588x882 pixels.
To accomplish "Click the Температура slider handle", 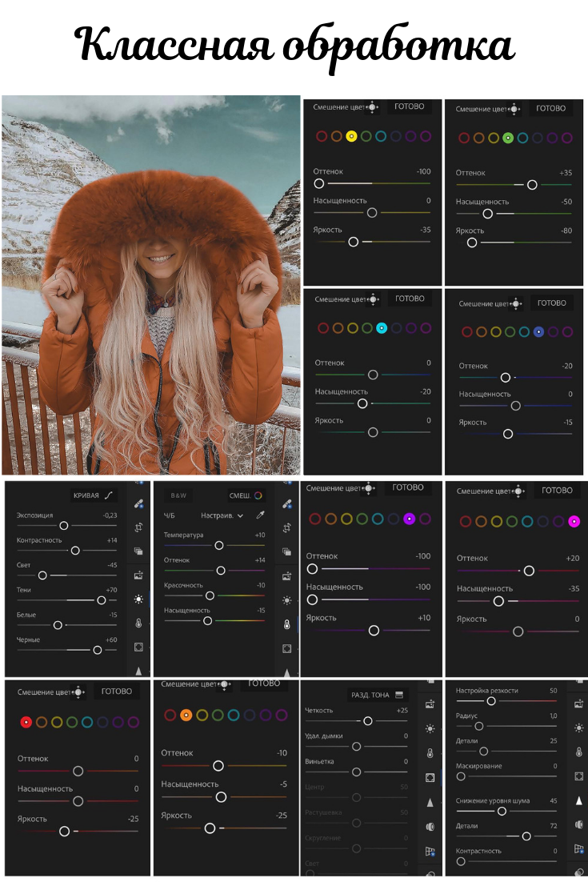I will [x=219, y=545].
